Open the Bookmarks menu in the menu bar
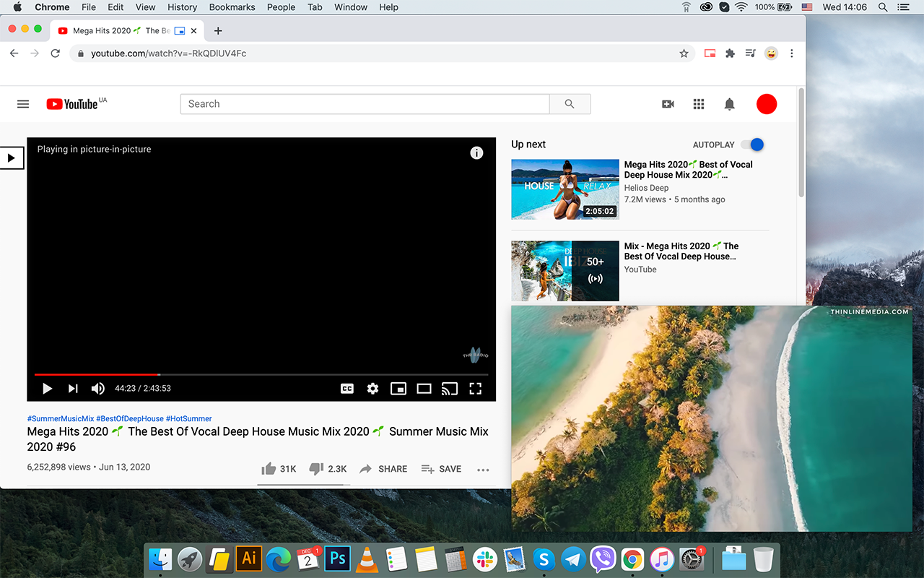The image size is (924, 578). 232,7
